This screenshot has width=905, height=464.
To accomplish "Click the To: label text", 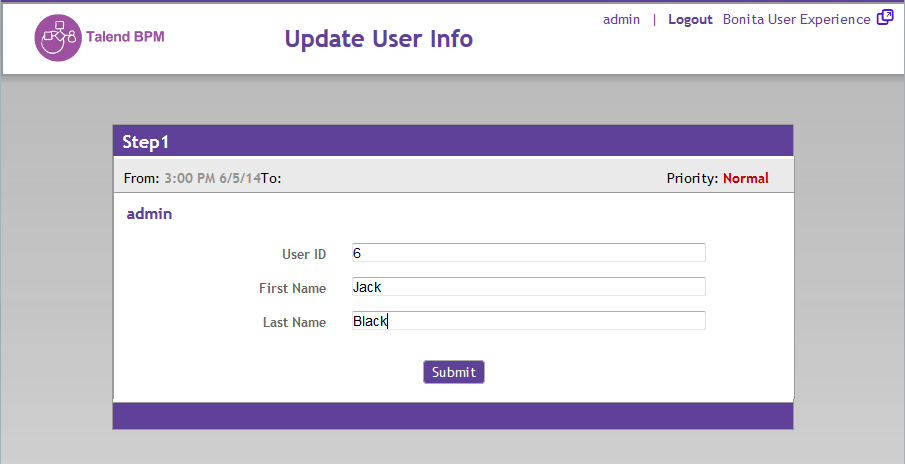I will (271, 178).
